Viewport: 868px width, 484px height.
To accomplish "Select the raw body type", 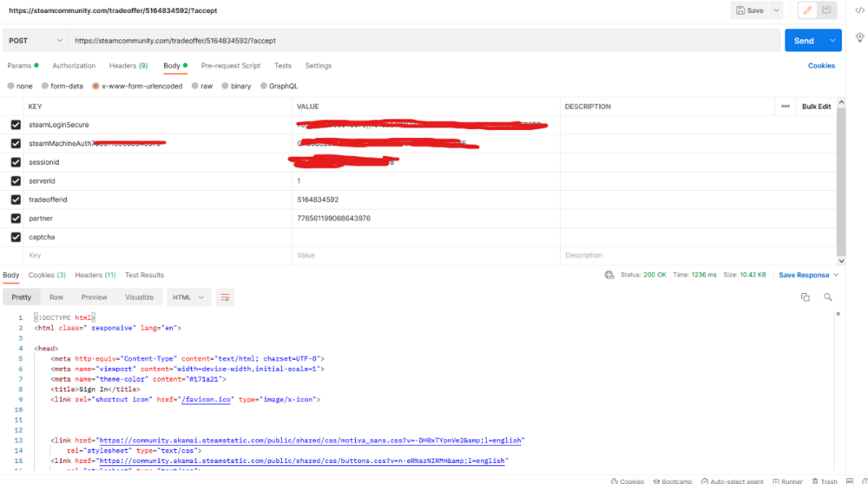I will pyautogui.click(x=194, y=86).
